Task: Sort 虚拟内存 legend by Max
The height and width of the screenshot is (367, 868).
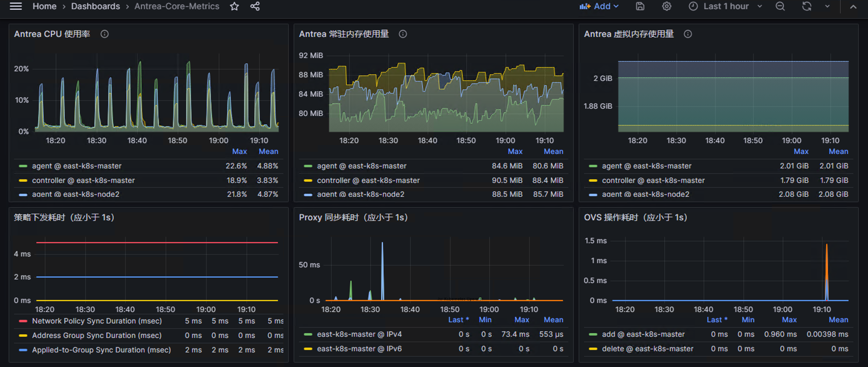Action: [801, 152]
